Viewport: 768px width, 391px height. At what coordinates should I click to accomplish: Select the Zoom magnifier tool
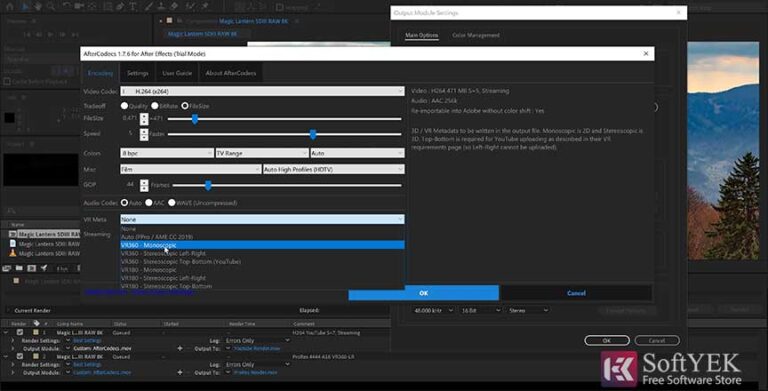pos(51,6)
